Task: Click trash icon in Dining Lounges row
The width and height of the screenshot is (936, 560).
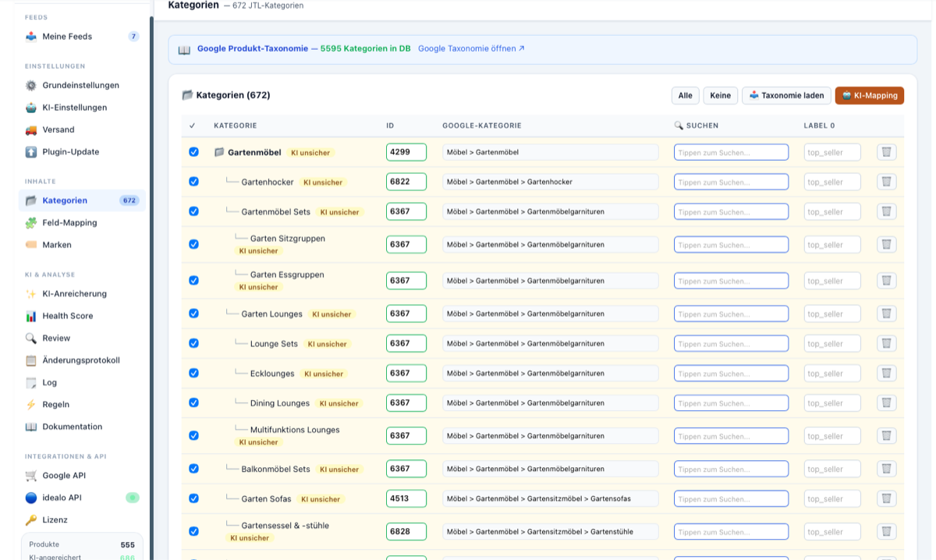Action: [x=886, y=402]
